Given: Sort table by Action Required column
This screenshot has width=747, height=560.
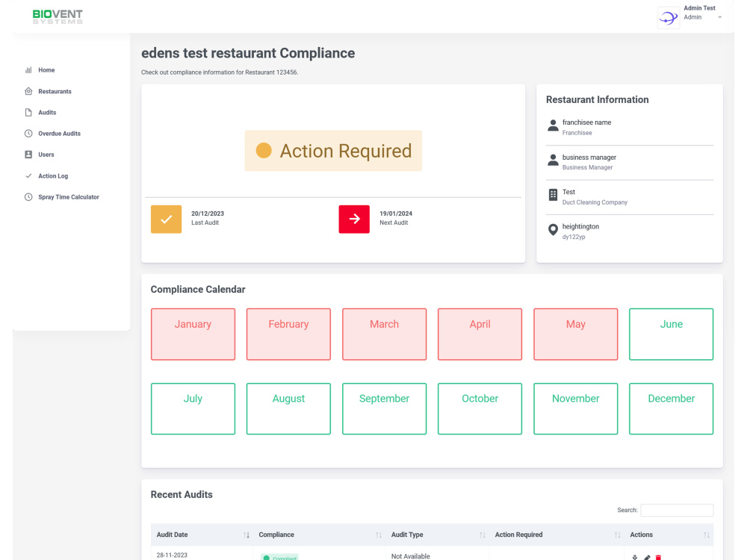Looking at the screenshot, I should pos(557,535).
